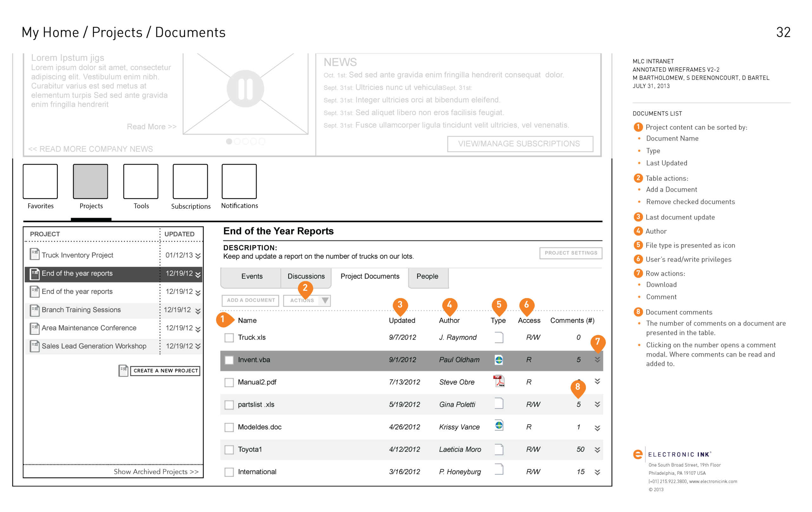
Task: Click Show Archived Projects link
Action: [156, 472]
